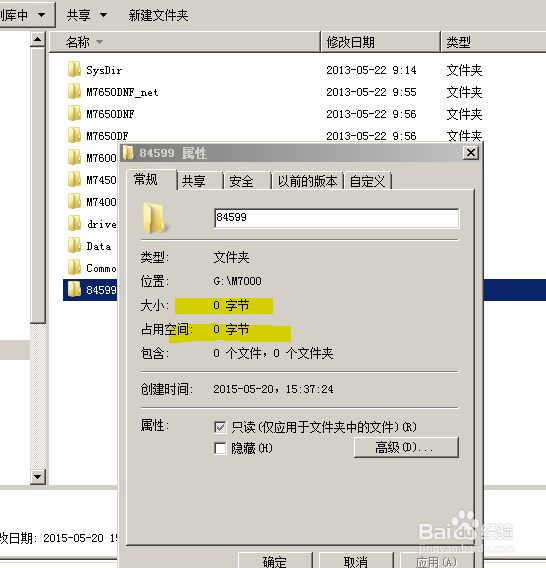Click the Data folder icon

point(74,246)
